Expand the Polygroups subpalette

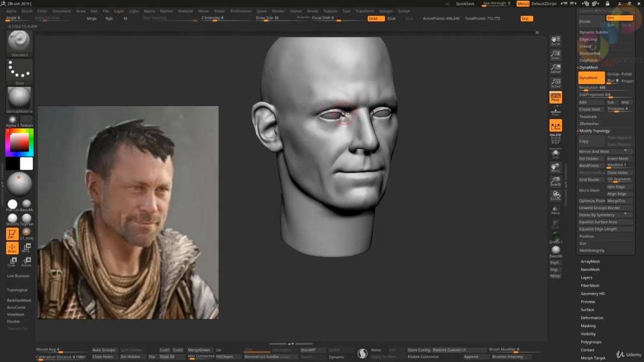click(x=591, y=342)
